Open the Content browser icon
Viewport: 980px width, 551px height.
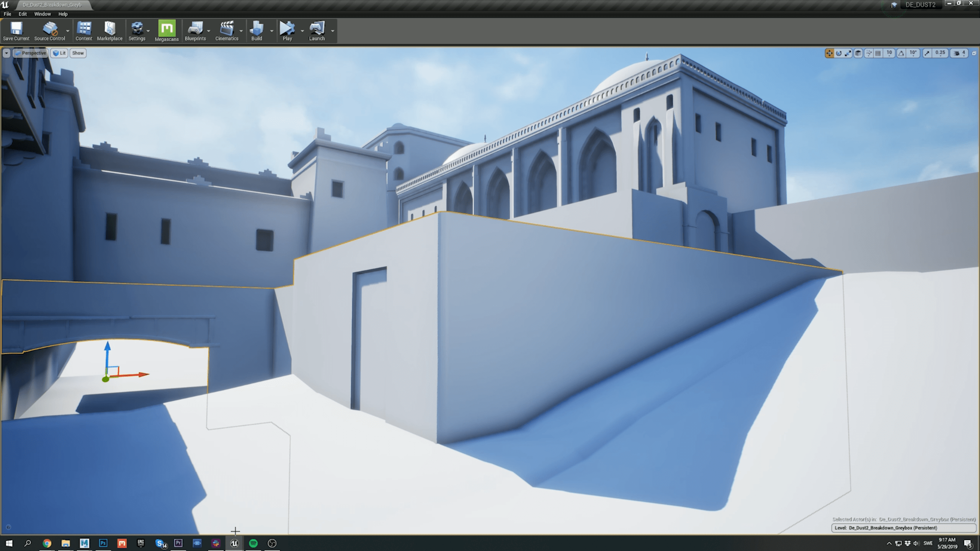(x=84, y=31)
